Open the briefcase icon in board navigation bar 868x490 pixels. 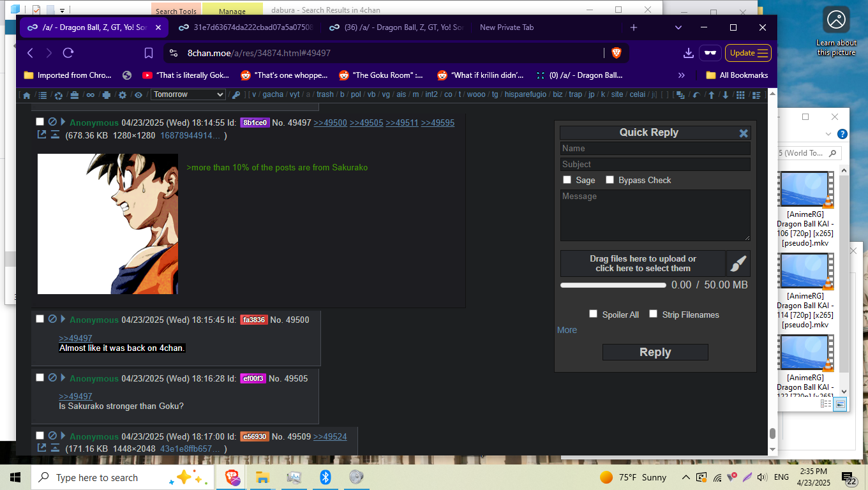click(74, 95)
